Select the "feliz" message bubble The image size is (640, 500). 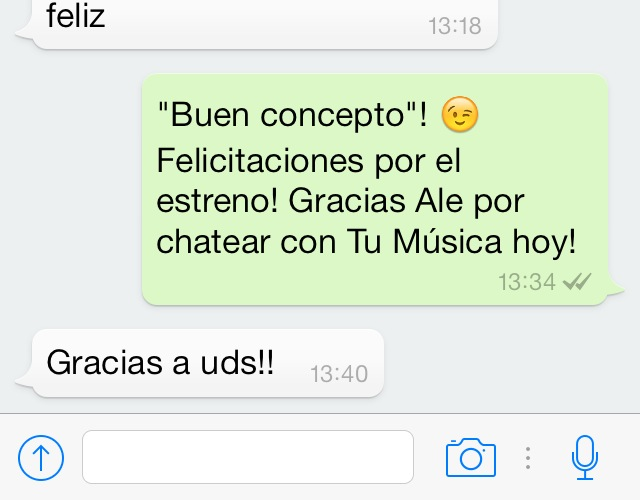point(257,22)
